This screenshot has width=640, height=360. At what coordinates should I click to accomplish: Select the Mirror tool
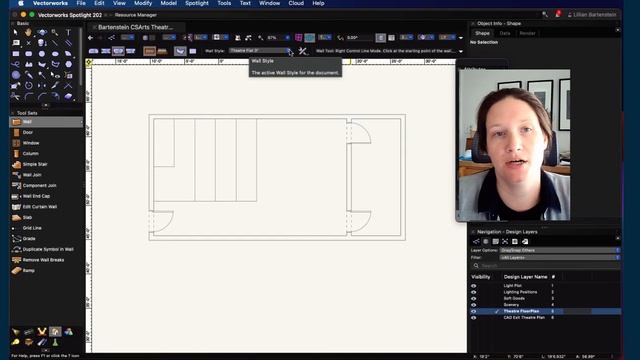coord(42,86)
